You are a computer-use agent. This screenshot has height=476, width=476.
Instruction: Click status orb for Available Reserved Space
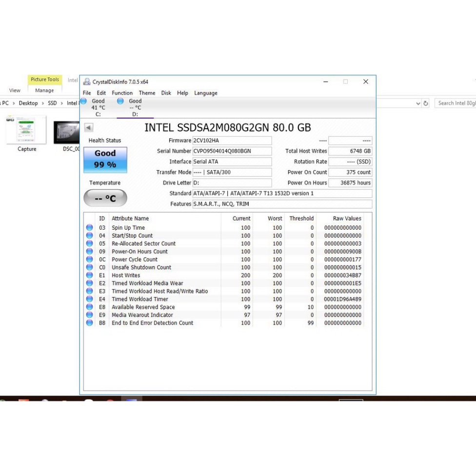click(89, 307)
